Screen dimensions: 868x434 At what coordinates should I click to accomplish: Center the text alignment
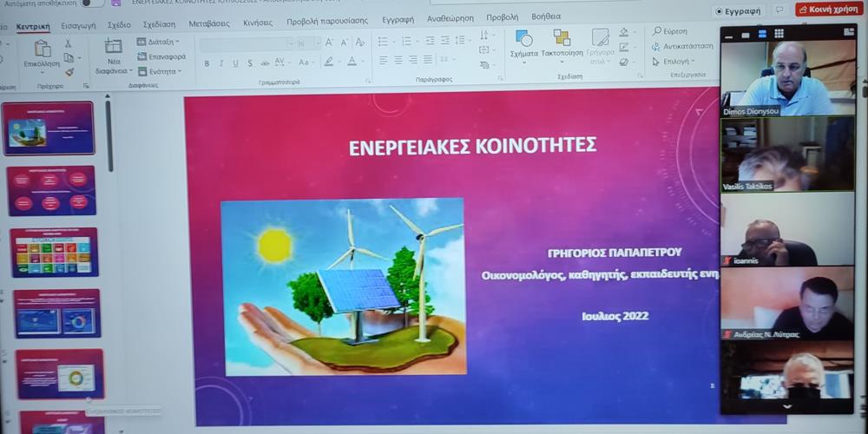click(398, 60)
